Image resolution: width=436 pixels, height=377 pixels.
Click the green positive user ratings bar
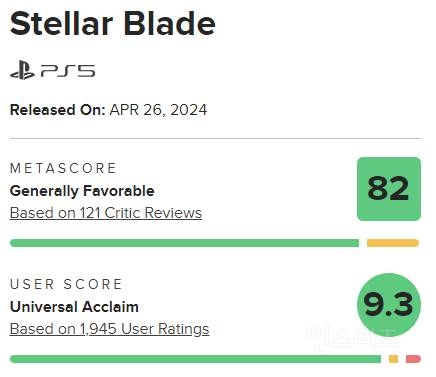195,359
